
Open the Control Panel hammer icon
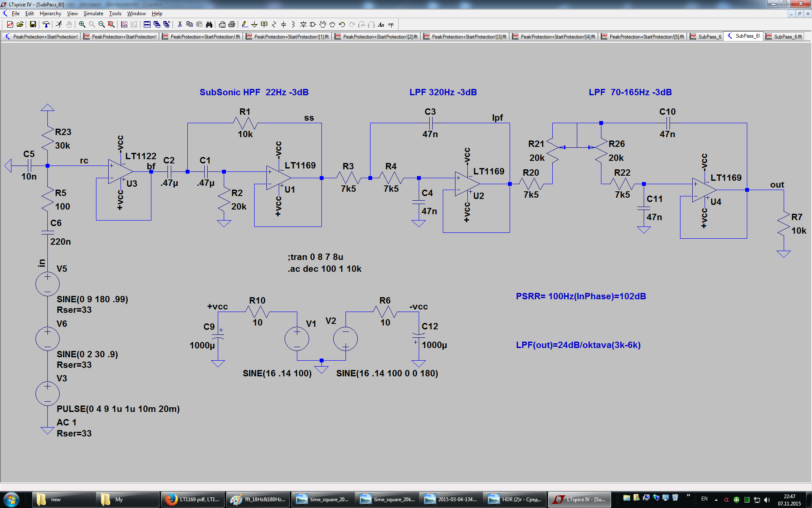pos(46,25)
